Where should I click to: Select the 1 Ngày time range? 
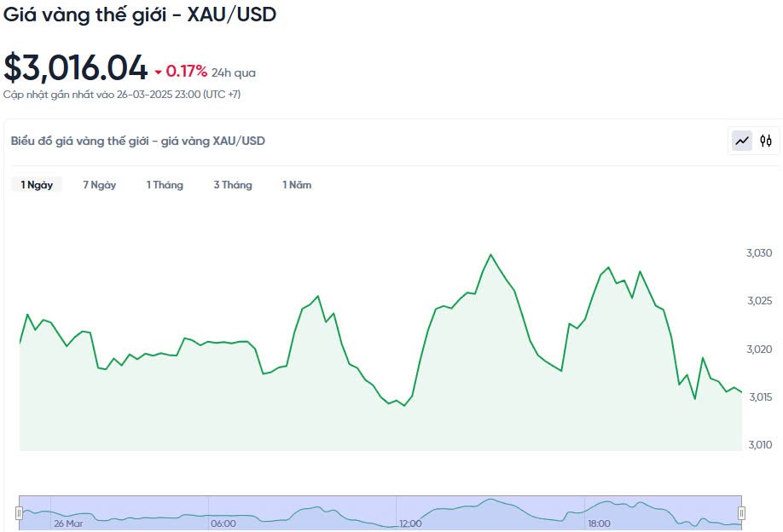[x=37, y=185]
